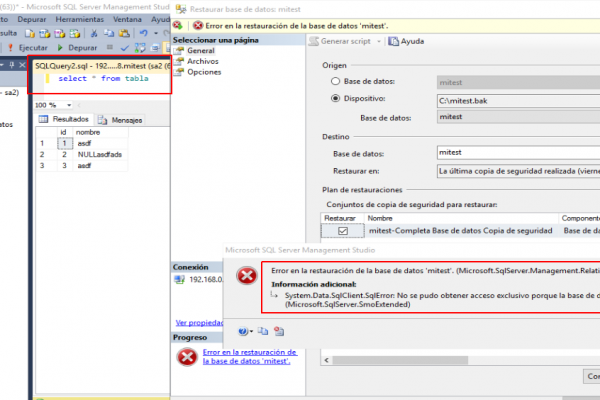Click the nombre column header
This screenshot has height=400, width=600.
[88, 132]
